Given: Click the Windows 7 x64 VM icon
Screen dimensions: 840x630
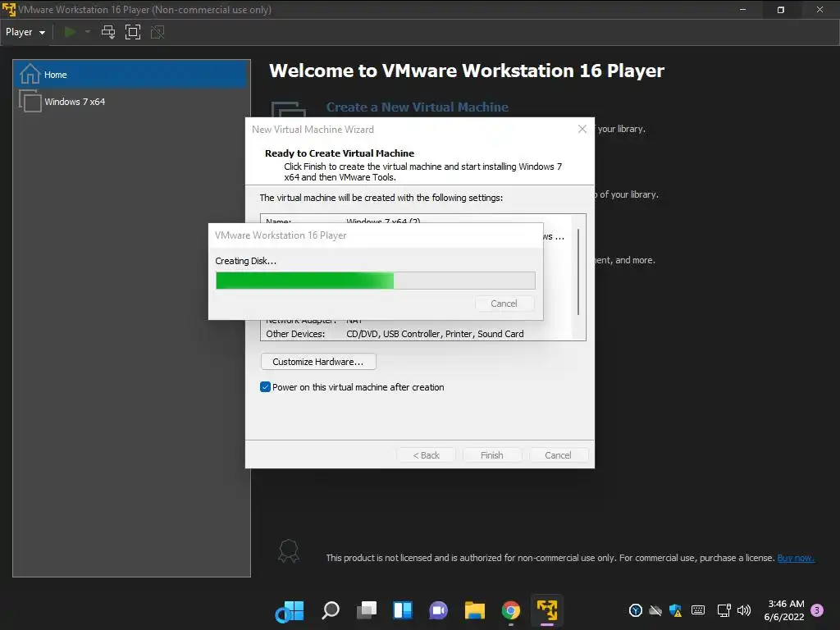Looking at the screenshot, I should [30, 101].
